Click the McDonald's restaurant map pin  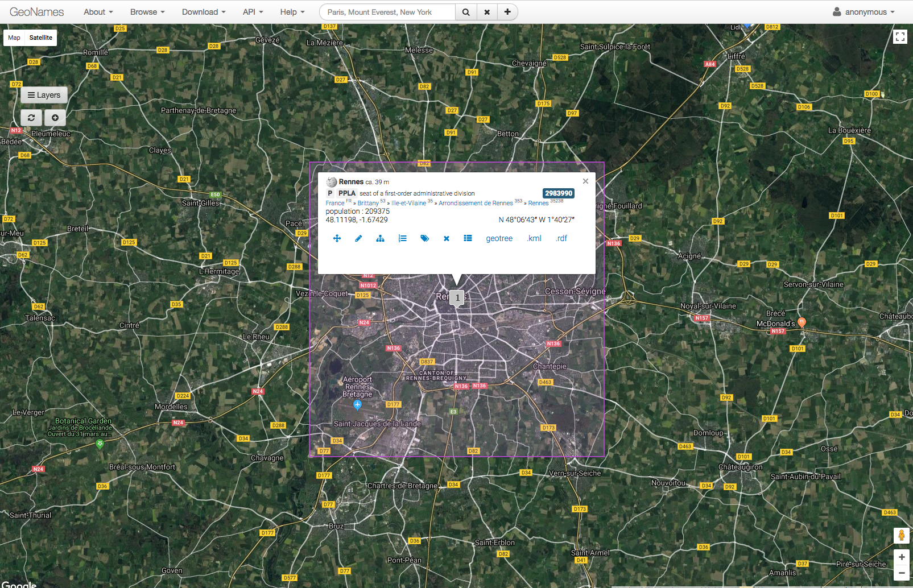point(802,322)
